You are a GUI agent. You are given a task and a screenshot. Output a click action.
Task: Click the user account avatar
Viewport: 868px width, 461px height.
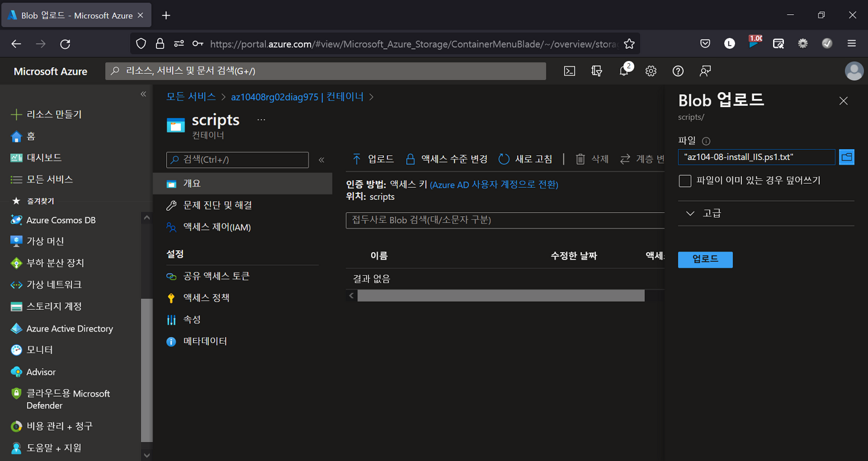point(854,71)
